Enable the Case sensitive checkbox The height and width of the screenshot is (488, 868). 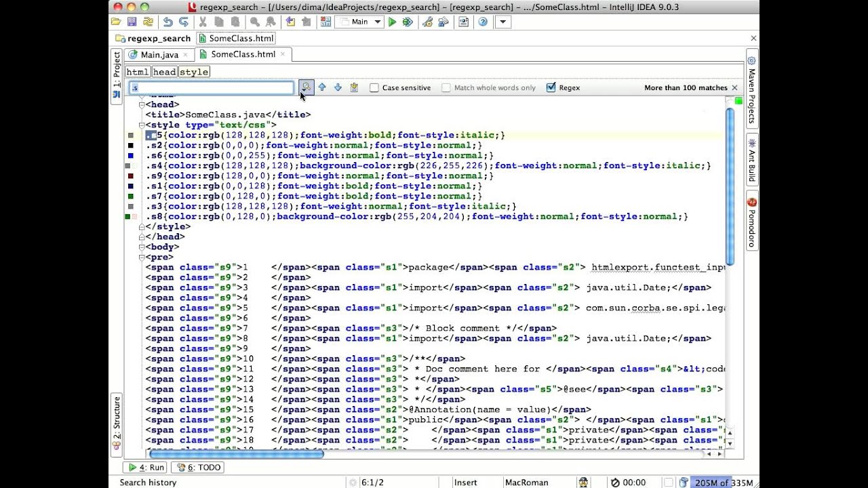374,87
